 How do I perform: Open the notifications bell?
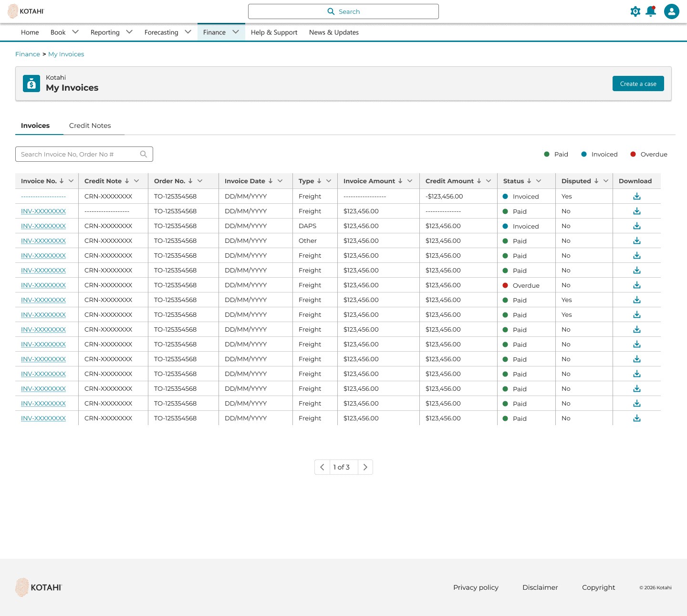(x=651, y=11)
